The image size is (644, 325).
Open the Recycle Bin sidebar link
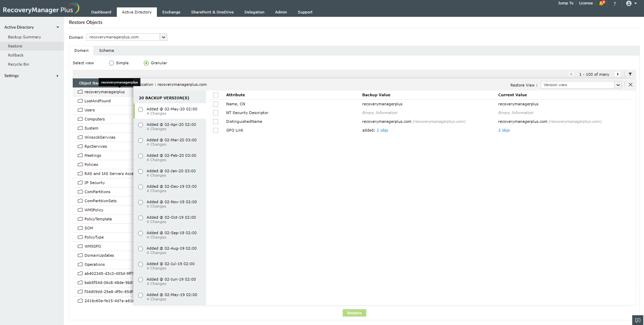[19, 64]
